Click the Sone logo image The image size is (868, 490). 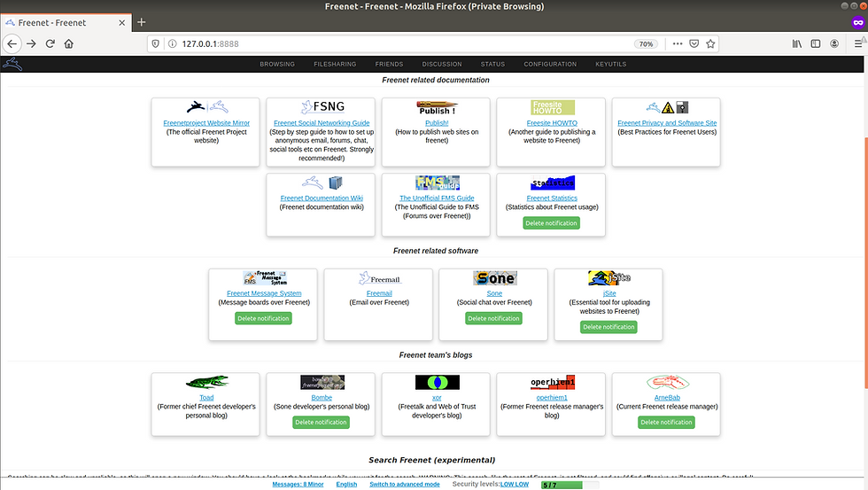tap(495, 278)
